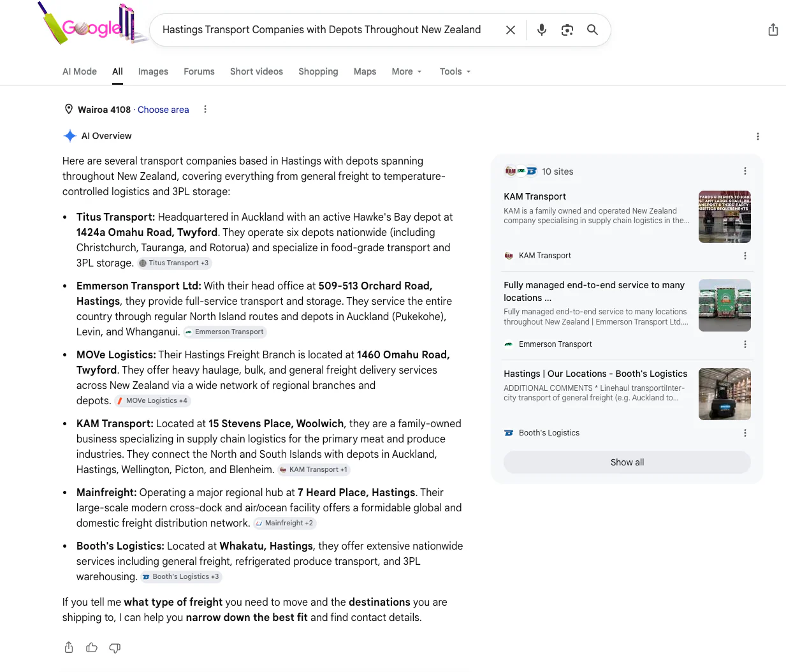Click the AI Overview sparkle icon
This screenshot has width=786, height=672.
tap(70, 136)
